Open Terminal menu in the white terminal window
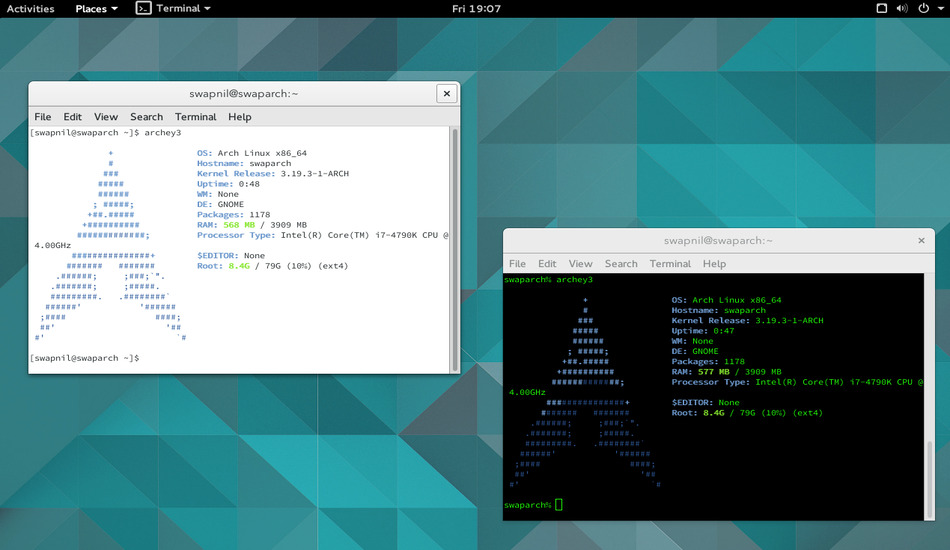The height and width of the screenshot is (550, 950). tap(196, 117)
